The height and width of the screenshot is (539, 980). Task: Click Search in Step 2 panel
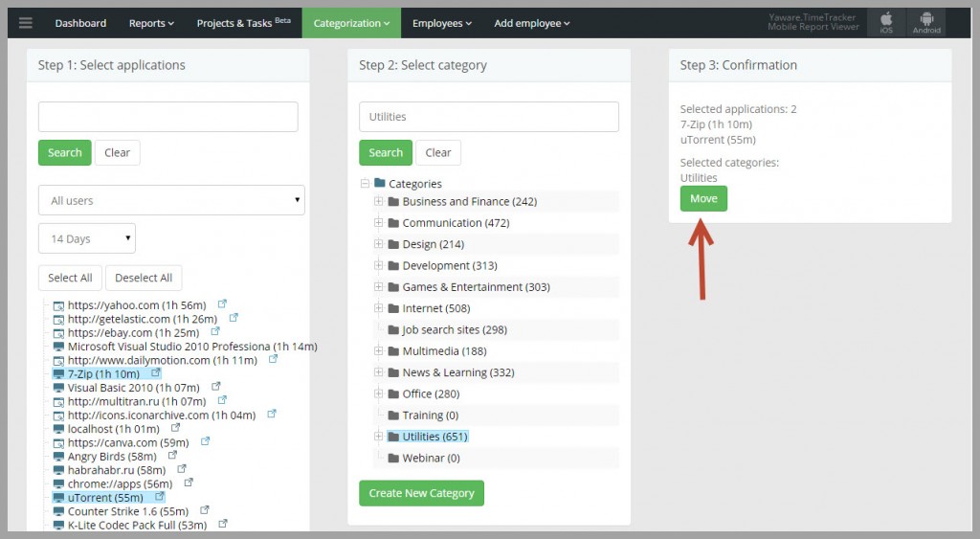click(x=386, y=152)
